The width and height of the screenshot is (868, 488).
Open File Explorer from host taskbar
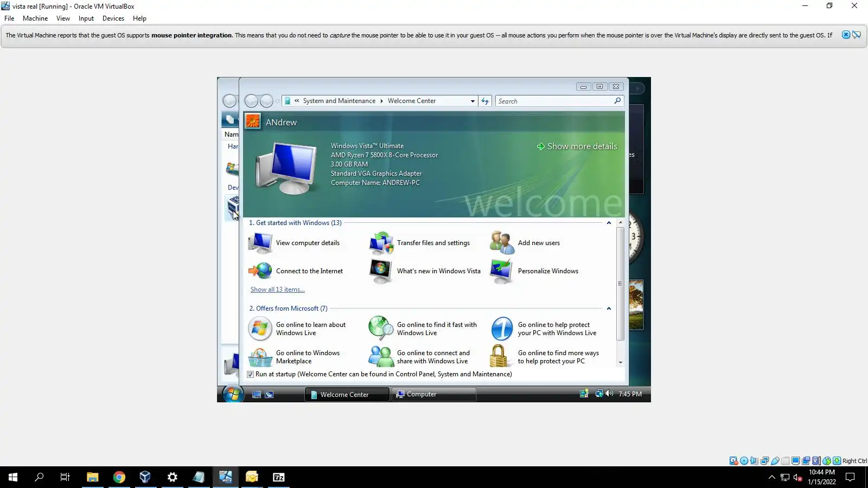point(93,477)
